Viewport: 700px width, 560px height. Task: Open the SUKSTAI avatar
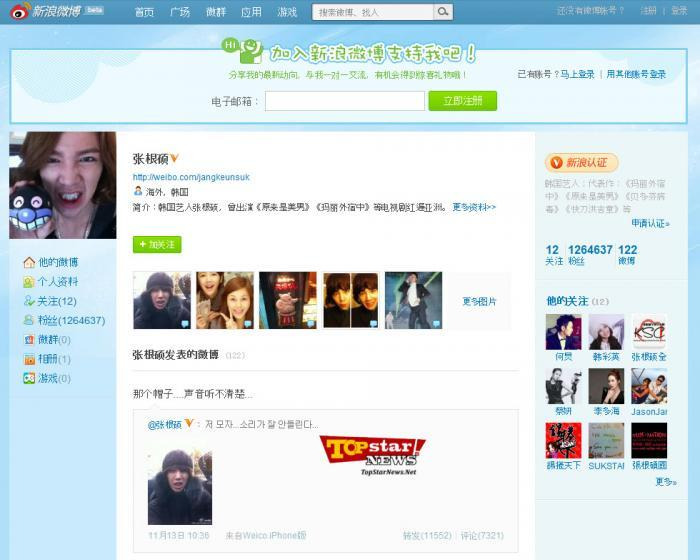coord(606,440)
